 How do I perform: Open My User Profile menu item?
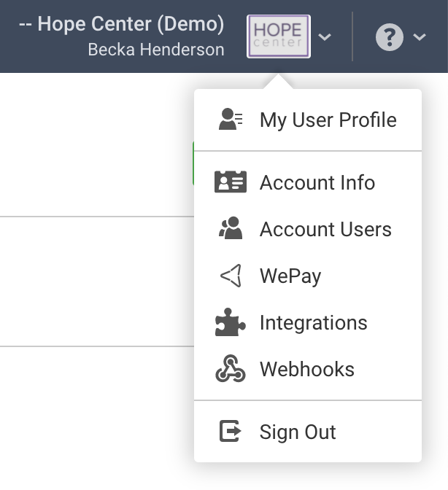[328, 120]
